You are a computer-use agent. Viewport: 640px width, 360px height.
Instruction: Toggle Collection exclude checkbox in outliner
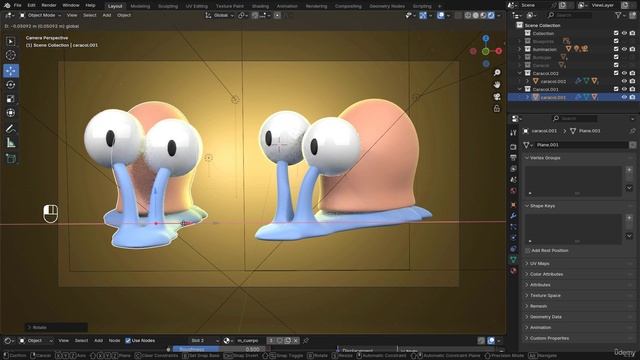pos(616,33)
